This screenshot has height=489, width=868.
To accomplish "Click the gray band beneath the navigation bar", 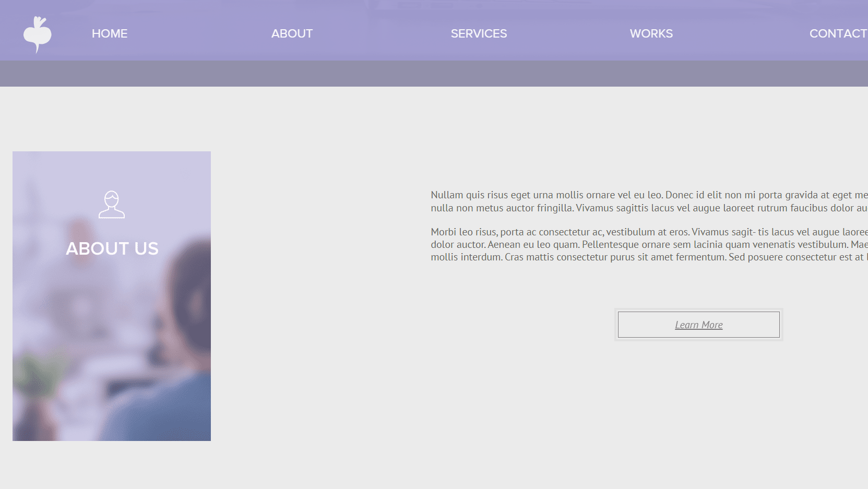I will pyautogui.click(x=433, y=74).
